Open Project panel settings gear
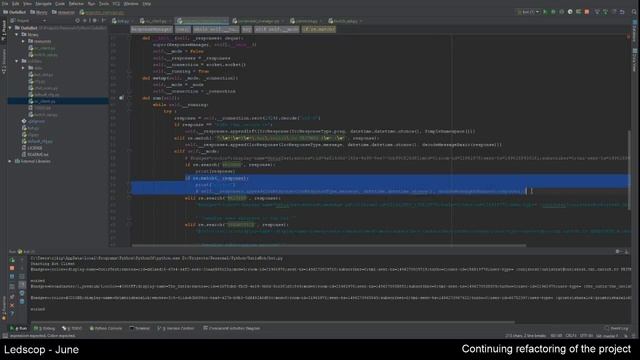The width and height of the screenshot is (640, 360). [x=94, y=20]
